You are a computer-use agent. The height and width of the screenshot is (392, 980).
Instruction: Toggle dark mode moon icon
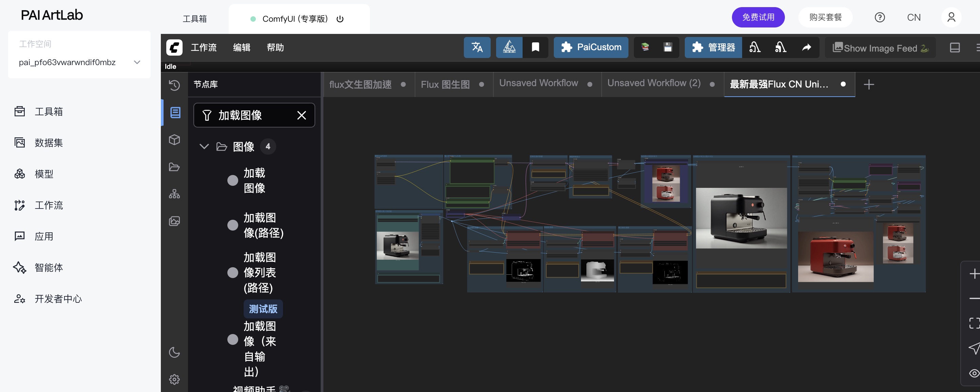[x=174, y=352]
